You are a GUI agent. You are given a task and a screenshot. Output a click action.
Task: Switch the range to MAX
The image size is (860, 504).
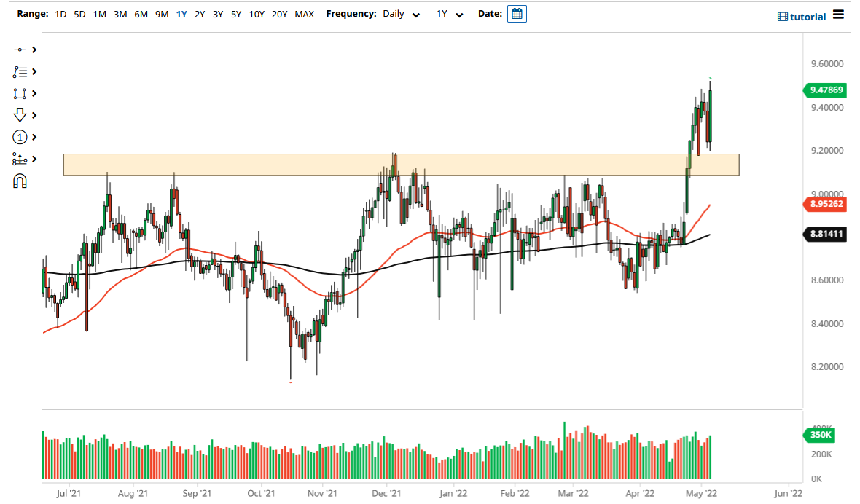tap(304, 14)
